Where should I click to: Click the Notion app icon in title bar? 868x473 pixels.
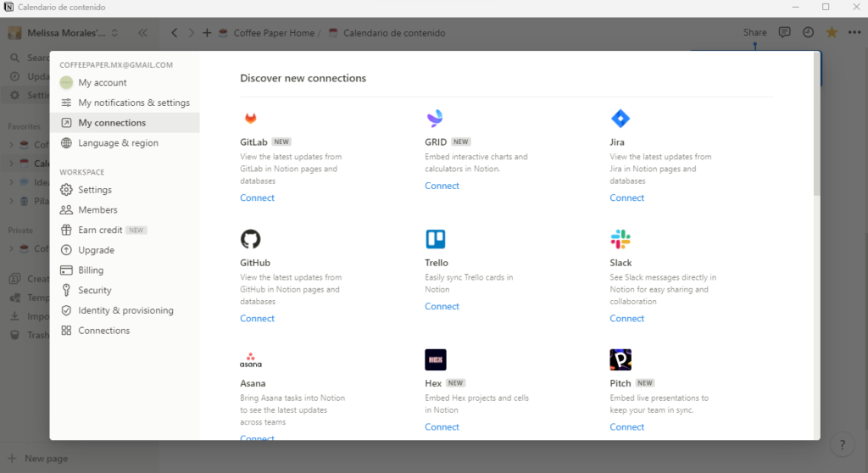pos(8,7)
